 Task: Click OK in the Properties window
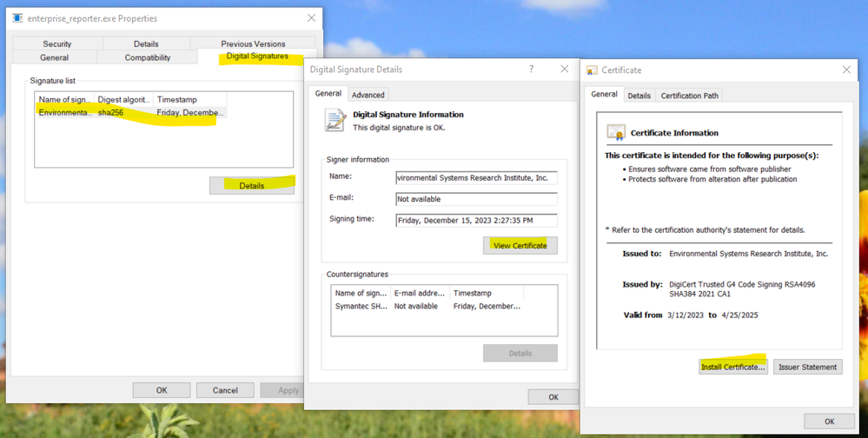[x=162, y=390]
